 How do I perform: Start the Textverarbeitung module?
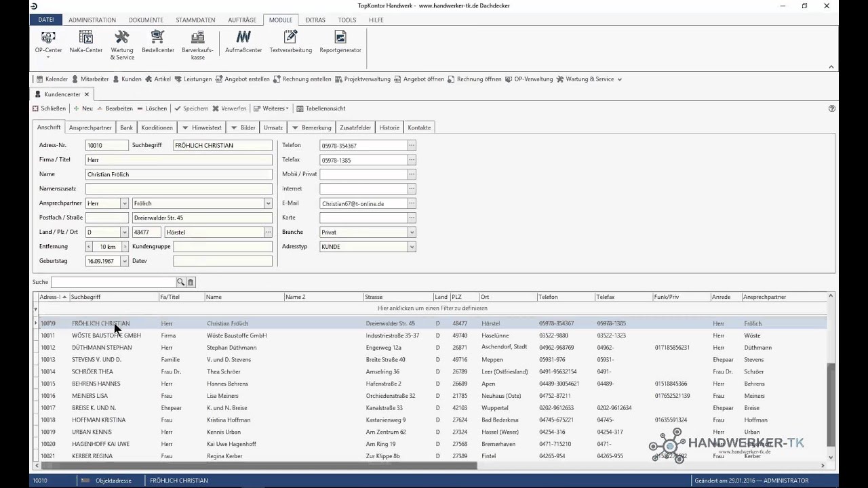click(291, 42)
